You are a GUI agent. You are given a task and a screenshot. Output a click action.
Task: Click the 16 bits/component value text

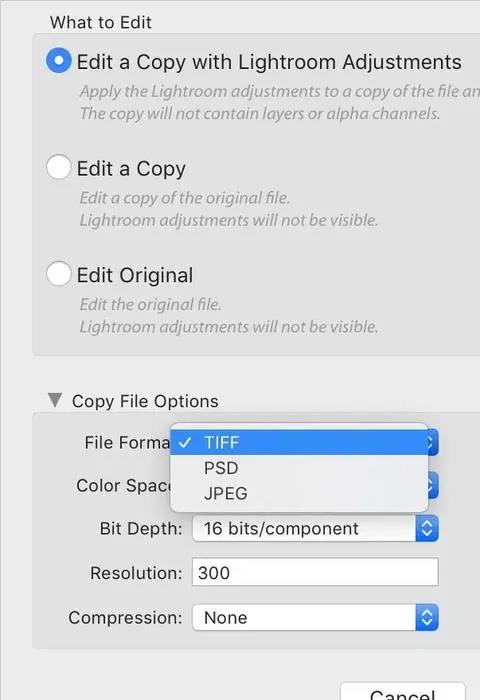coord(281,529)
